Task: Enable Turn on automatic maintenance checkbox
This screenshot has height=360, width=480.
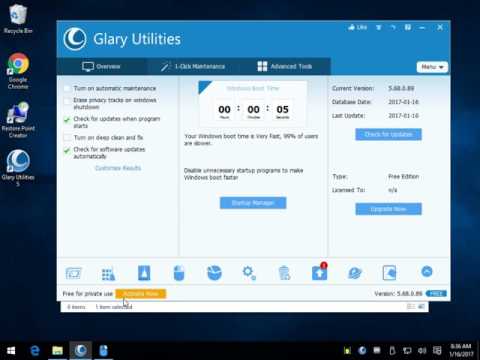Action: pyautogui.click(x=67, y=88)
